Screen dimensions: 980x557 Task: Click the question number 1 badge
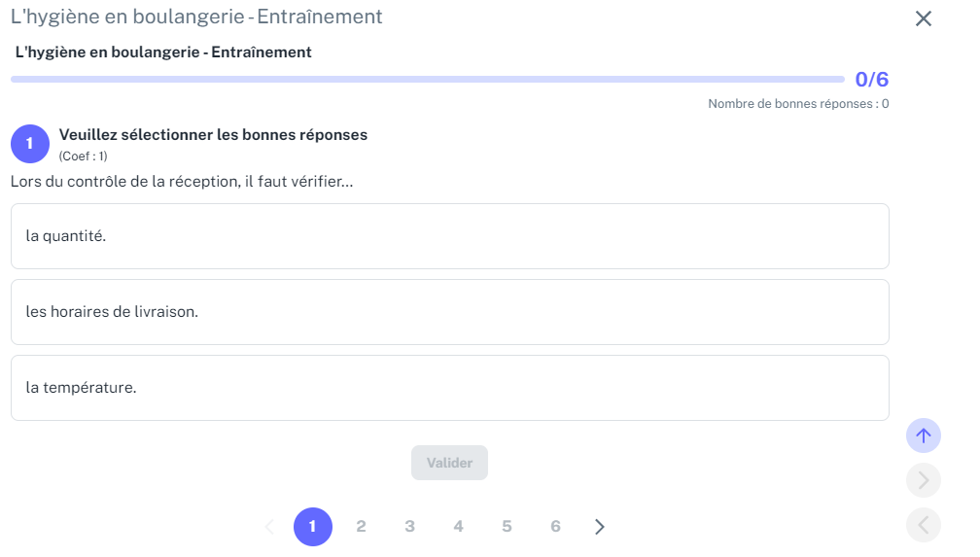point(30,144)
